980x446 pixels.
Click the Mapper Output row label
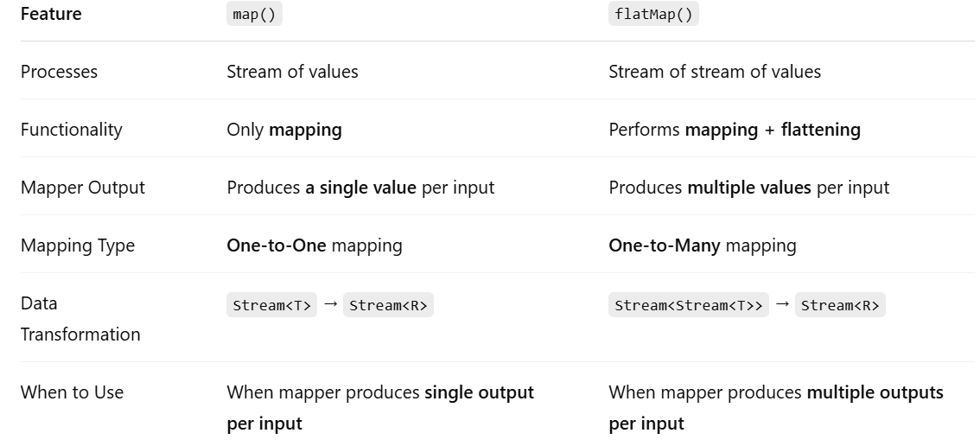[83, 188]
